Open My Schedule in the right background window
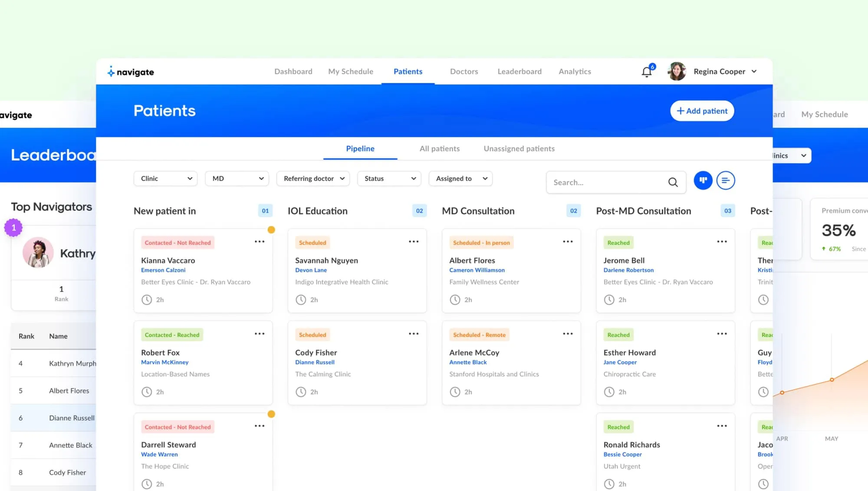 coord(824,114)
